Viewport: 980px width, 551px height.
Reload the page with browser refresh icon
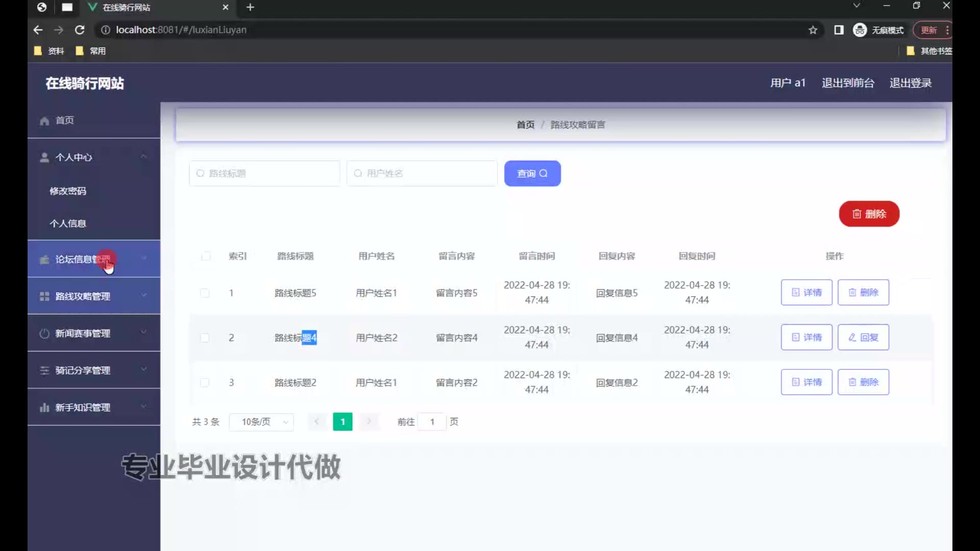80,30
